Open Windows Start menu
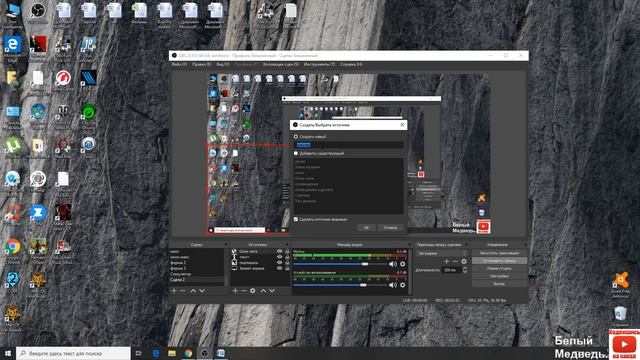 [8, 353]
